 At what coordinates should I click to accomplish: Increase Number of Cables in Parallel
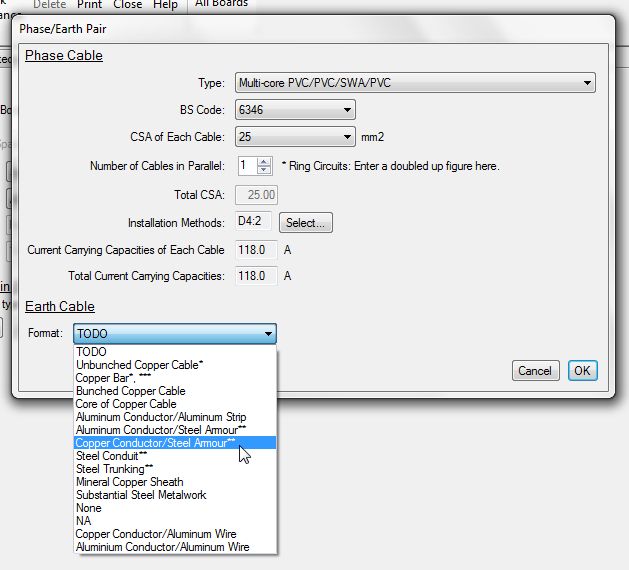tap(264, 162)
